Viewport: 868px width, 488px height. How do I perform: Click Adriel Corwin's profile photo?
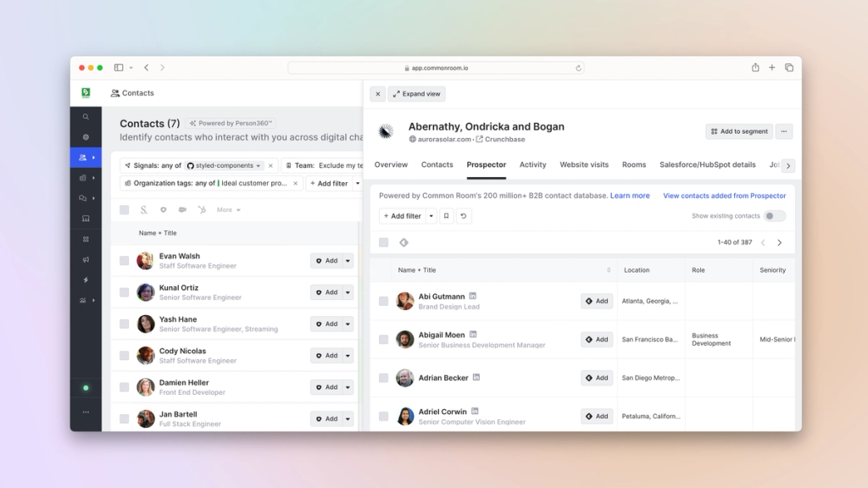404,416
